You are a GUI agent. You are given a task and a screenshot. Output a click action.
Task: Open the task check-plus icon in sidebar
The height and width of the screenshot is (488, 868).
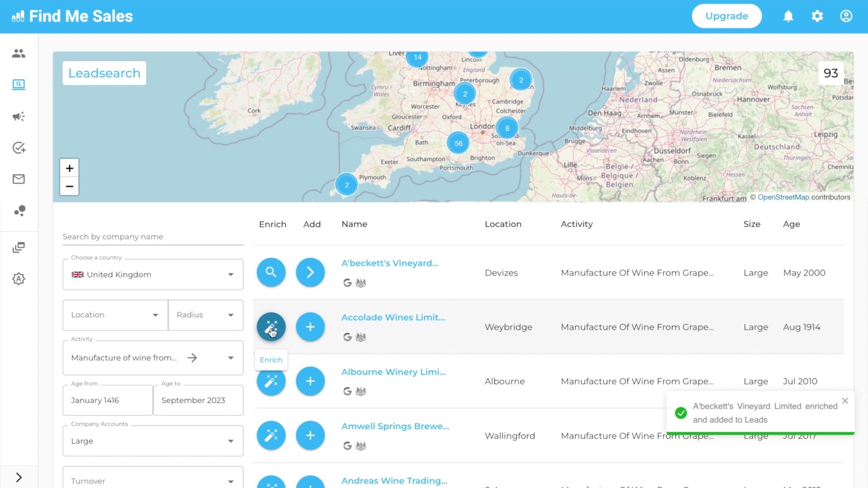19,148
